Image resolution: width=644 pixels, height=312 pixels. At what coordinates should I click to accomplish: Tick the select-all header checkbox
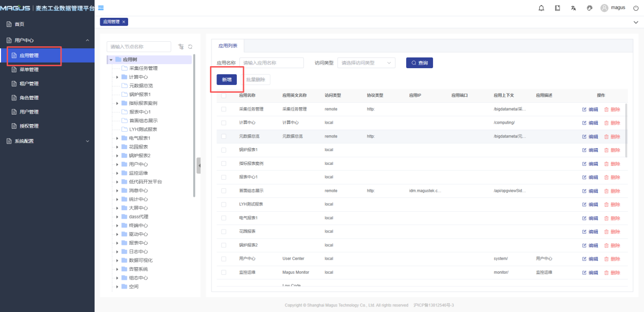(x=224, y=95)
